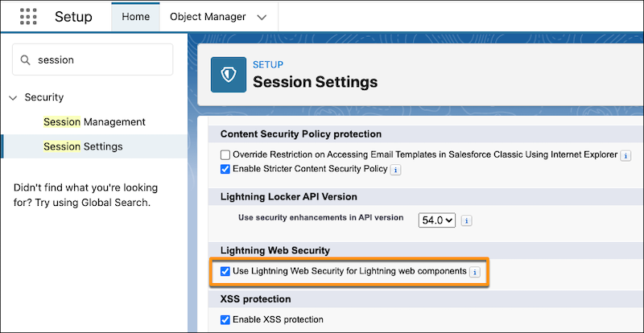Click the Session Settings shield icon

228,74
